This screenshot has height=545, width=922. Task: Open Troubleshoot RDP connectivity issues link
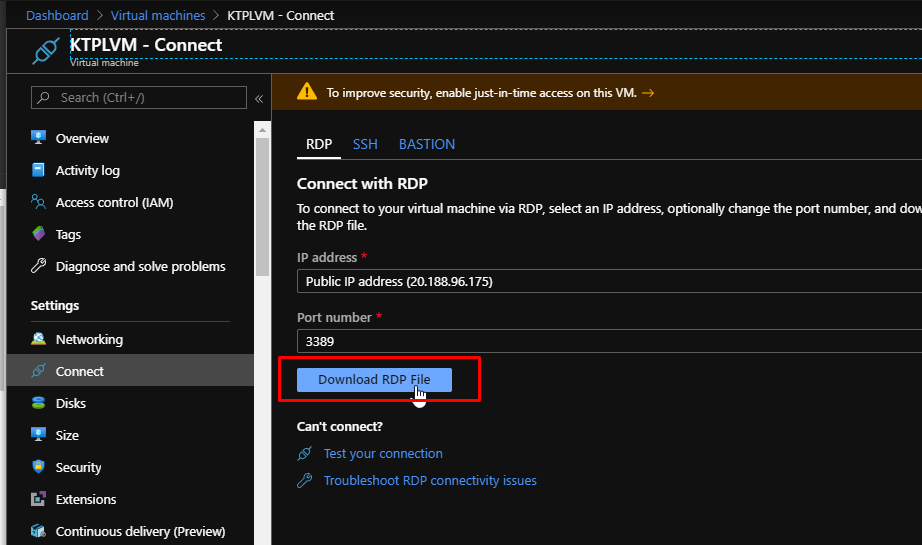430,480
